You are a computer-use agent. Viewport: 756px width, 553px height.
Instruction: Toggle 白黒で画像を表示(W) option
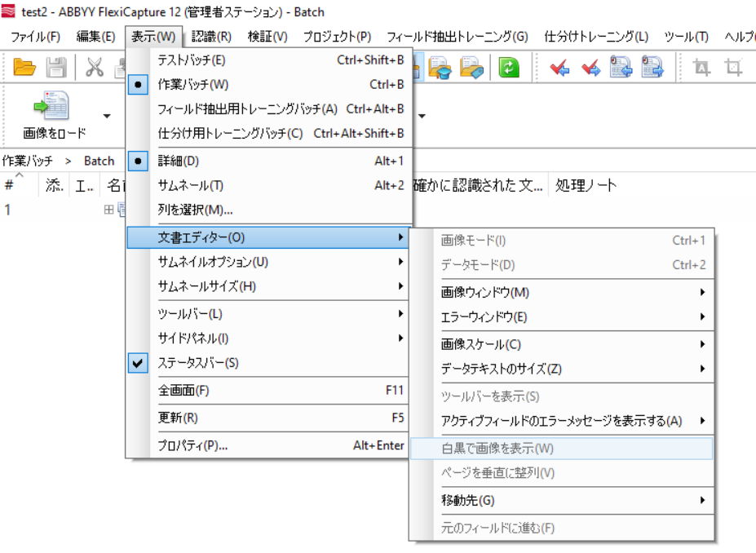tap(562, 449)
